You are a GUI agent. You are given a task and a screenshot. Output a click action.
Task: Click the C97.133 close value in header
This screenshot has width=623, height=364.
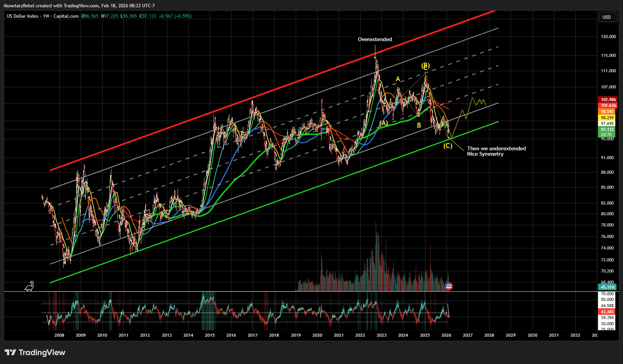[x=148, y=16]
